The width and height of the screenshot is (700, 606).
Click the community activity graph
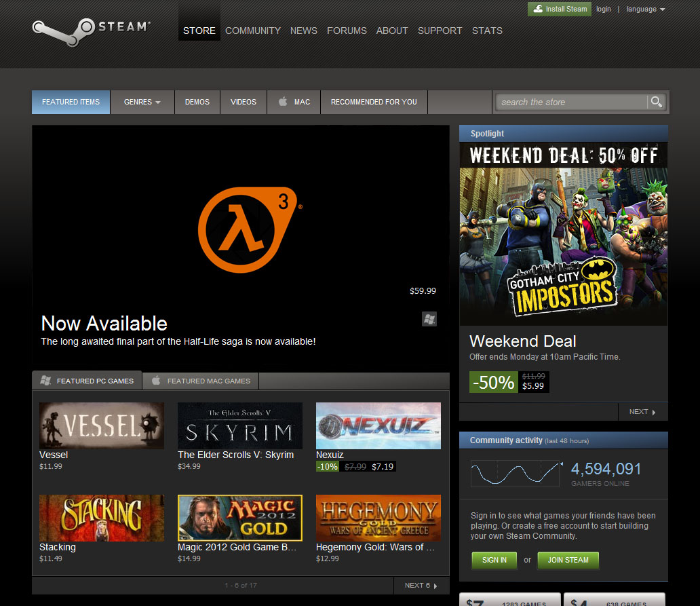point(516,474)
